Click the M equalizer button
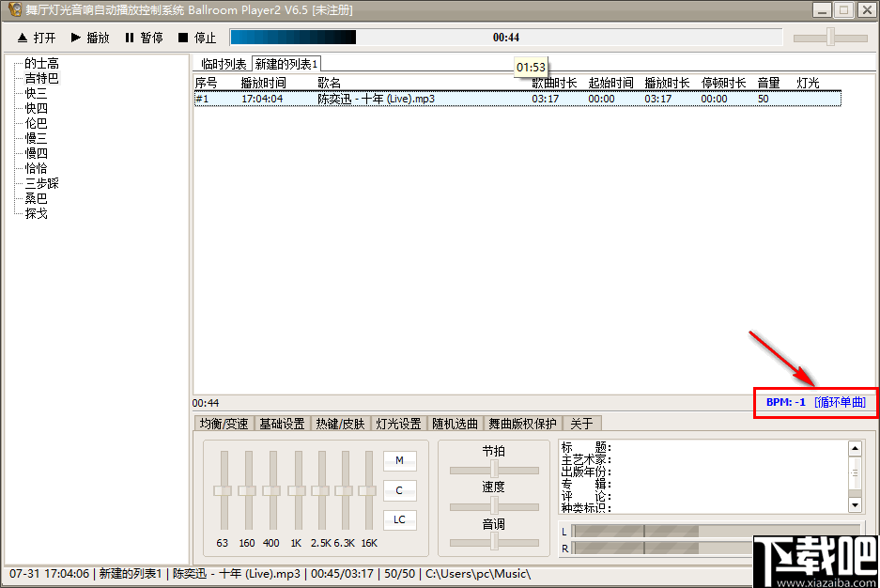Image resolution: width=880 pixels, height=588 pixels. click(x=399, y=460)
